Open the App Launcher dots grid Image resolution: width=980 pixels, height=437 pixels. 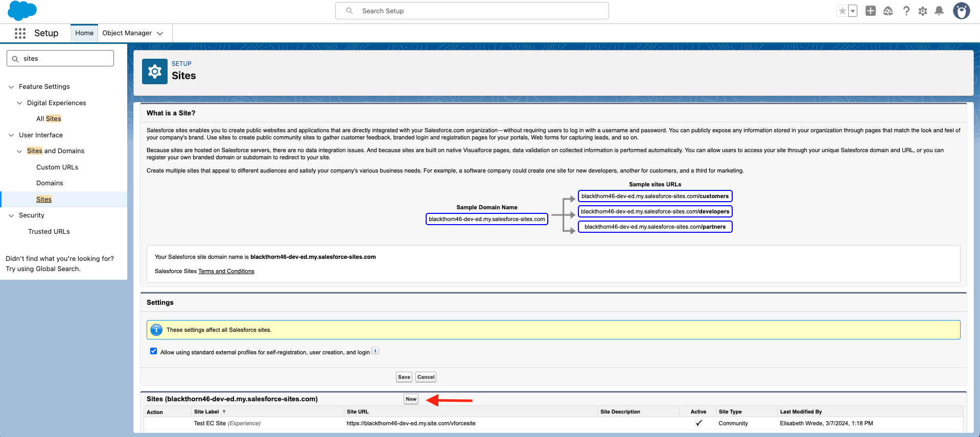[x=20, y=33]
